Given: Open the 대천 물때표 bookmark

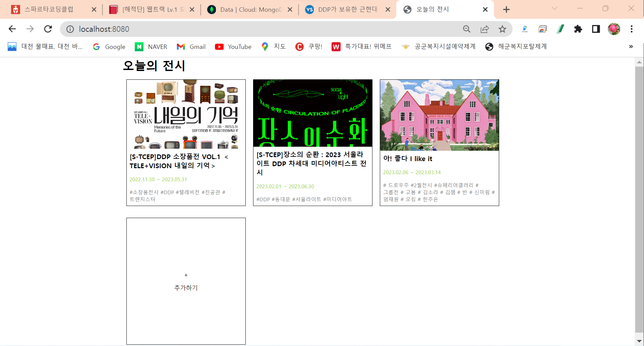Looking at the screenshot, I should (x=45, y=47).
